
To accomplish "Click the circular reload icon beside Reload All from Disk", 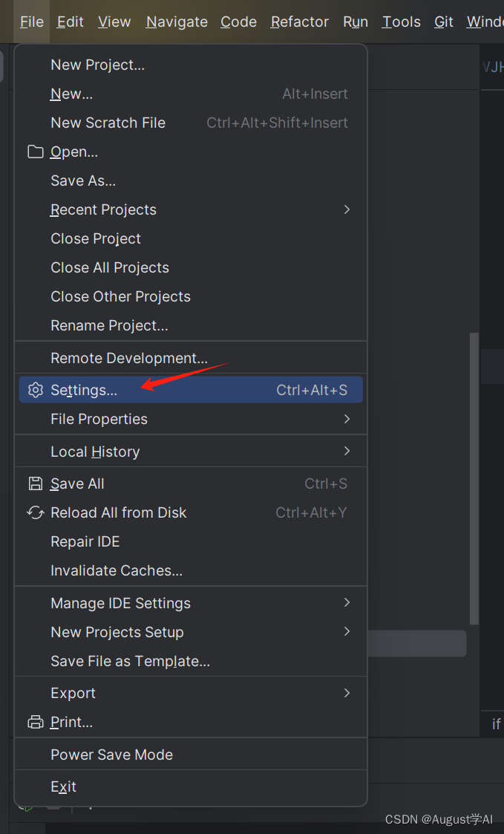I will [35, 512].
